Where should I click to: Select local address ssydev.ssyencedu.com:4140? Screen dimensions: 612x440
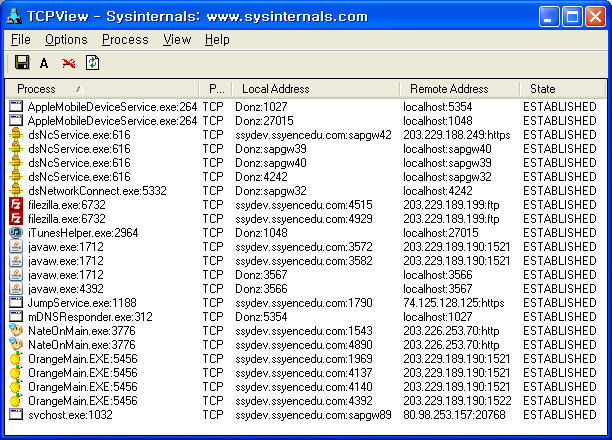point(304,387)
